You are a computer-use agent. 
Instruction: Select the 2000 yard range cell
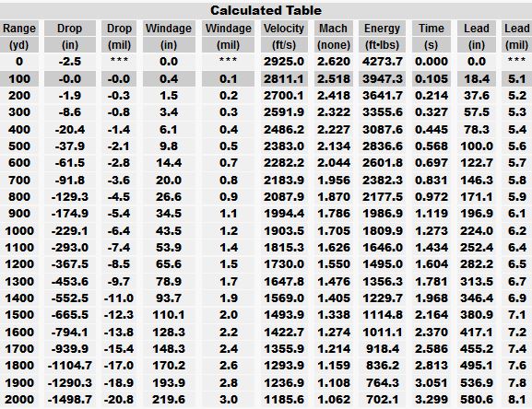pyautogui.click(x=19, y=399)
